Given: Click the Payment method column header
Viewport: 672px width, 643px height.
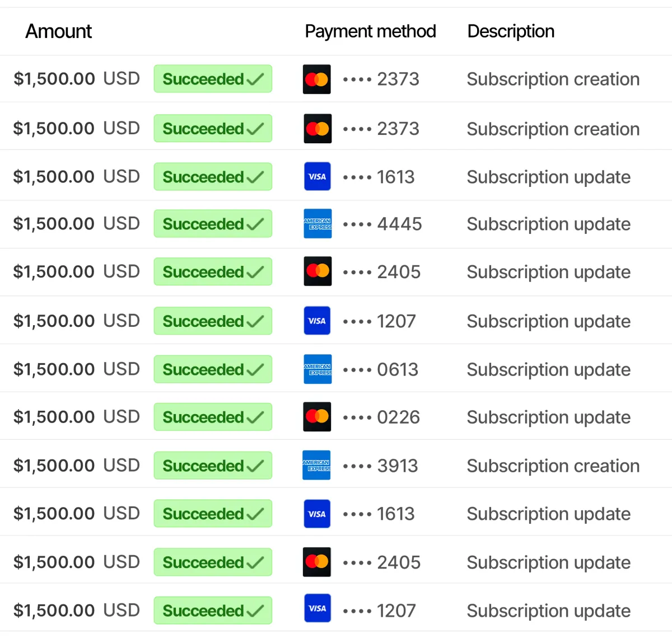Looking at the screenshot, I should pos(370,31).
